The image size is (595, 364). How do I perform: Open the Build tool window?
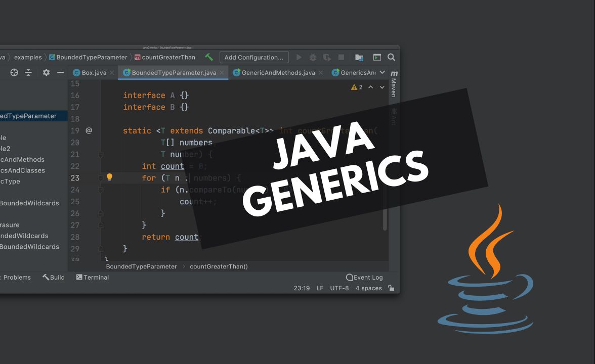click(54, 278)
